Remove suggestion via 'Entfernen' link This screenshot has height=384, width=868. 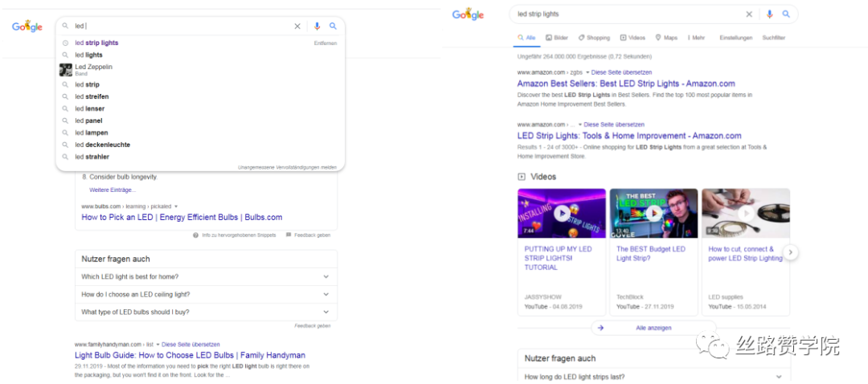coord(325,43)
